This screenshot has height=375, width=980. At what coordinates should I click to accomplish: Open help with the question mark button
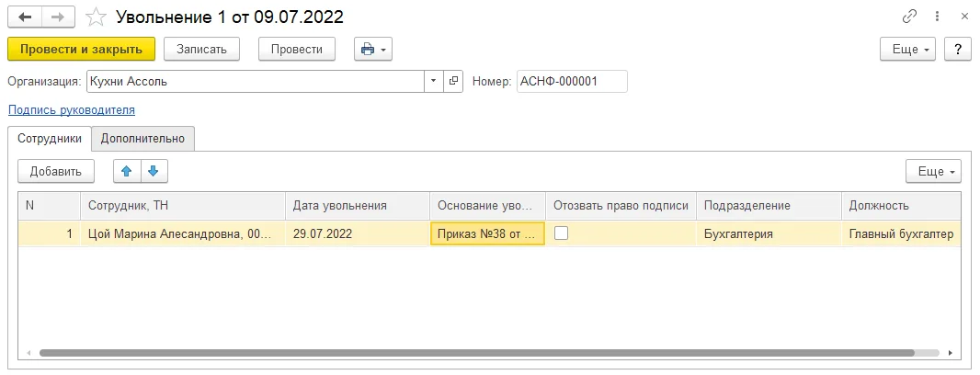957,50
